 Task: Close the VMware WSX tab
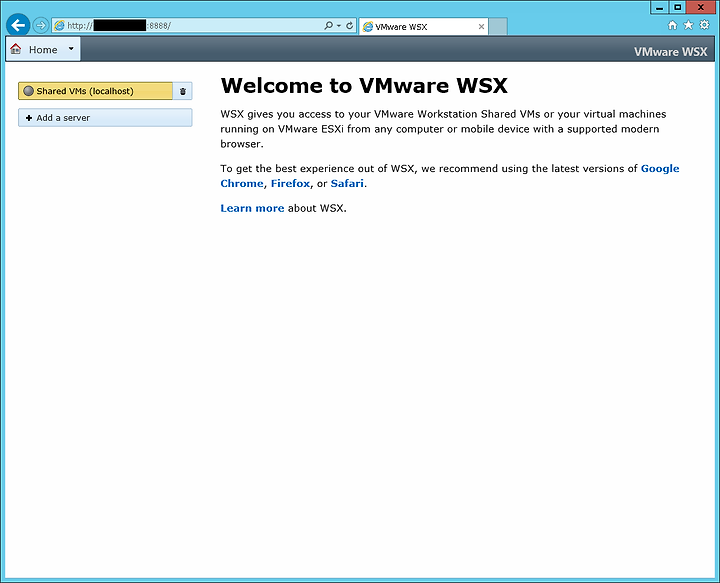tap(481, 27)
